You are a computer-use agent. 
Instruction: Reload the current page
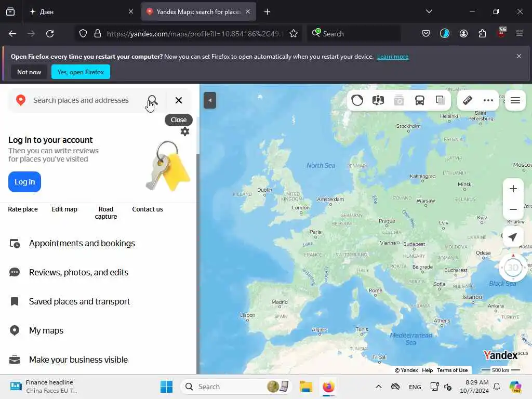(50, 34)
